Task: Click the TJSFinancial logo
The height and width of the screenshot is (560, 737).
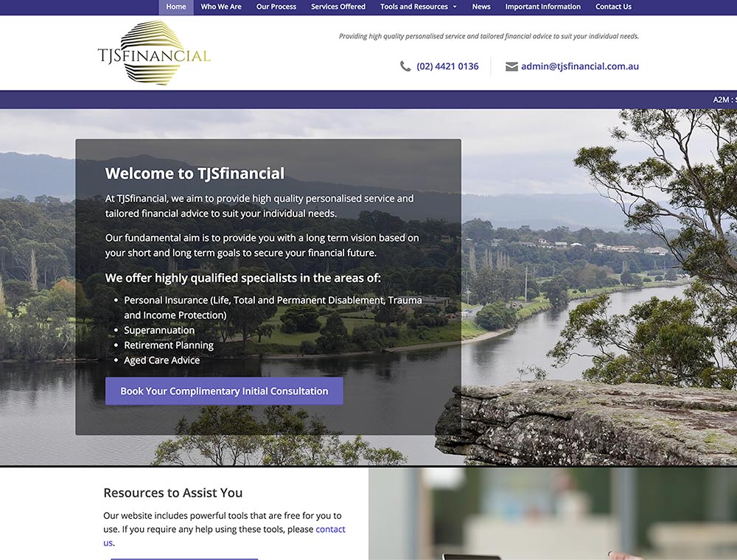Action: coord(154,53)
